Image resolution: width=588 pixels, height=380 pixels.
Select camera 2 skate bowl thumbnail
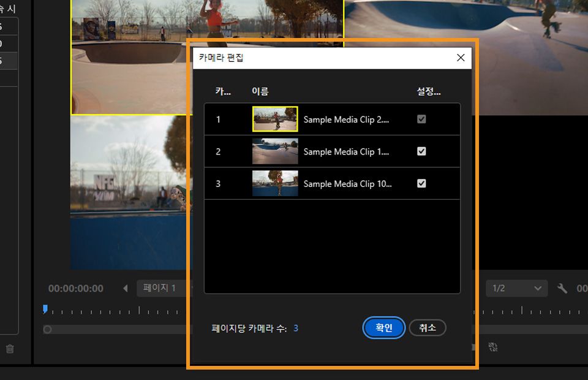point(275,151)
